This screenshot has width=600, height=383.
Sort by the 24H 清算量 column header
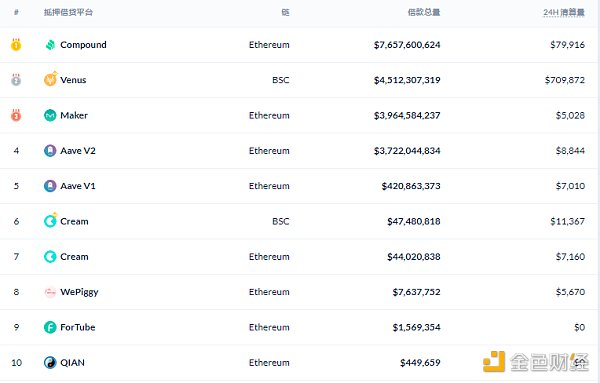[x=564, y=12]
